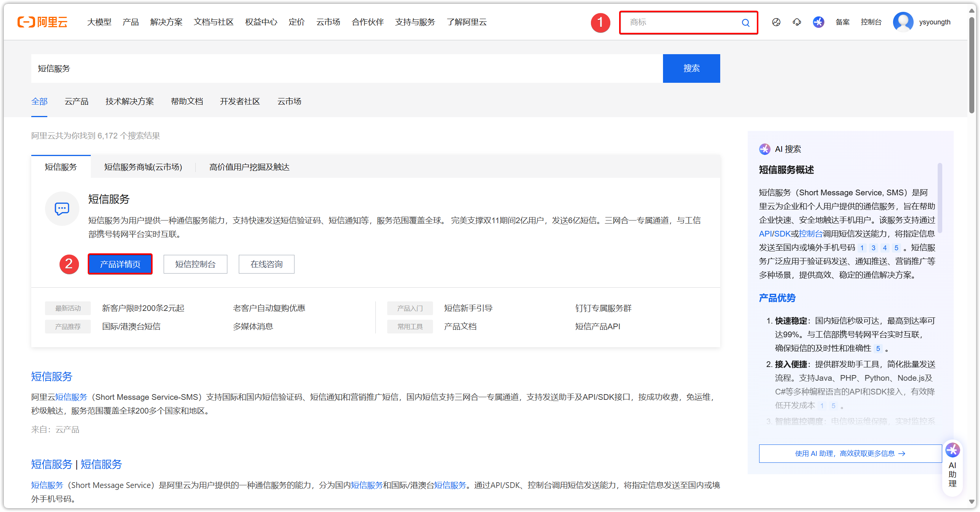Select the 技术解决方案 filter tab

tap(129, 101)
